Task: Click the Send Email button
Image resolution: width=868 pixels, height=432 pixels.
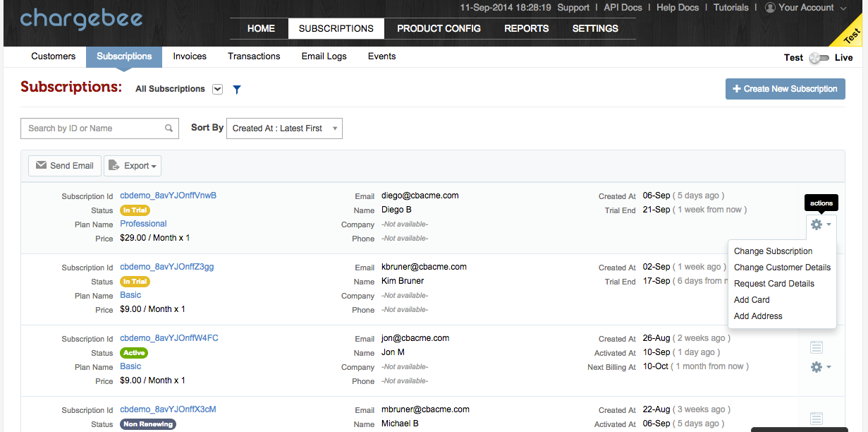Action: click(x=65, y=166)
